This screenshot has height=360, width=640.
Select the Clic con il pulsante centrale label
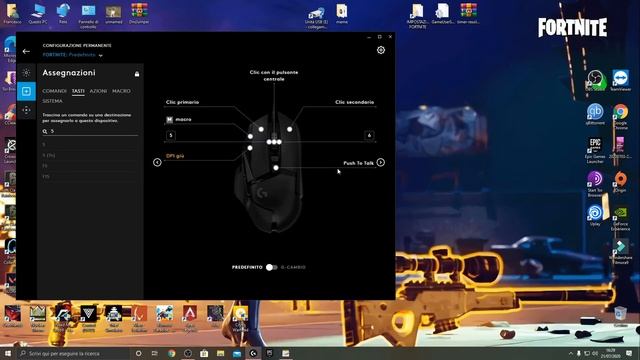pyautogui.click(x=274, y=76)
